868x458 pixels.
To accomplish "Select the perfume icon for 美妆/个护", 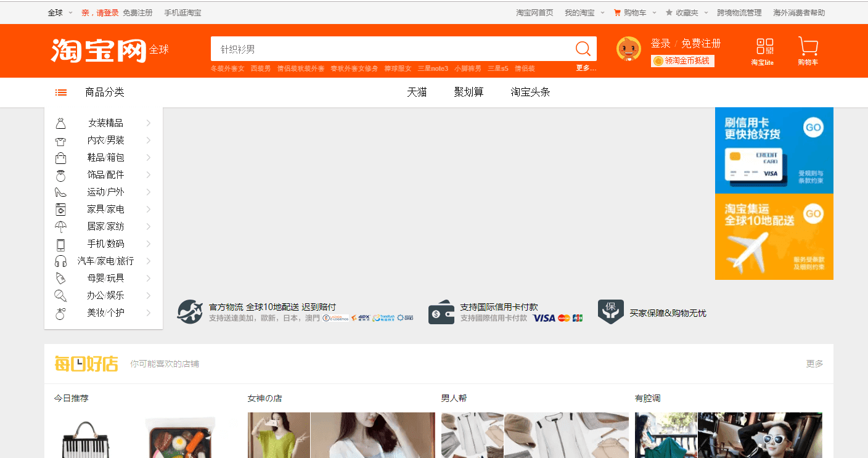I will click(x=60, y=313).
